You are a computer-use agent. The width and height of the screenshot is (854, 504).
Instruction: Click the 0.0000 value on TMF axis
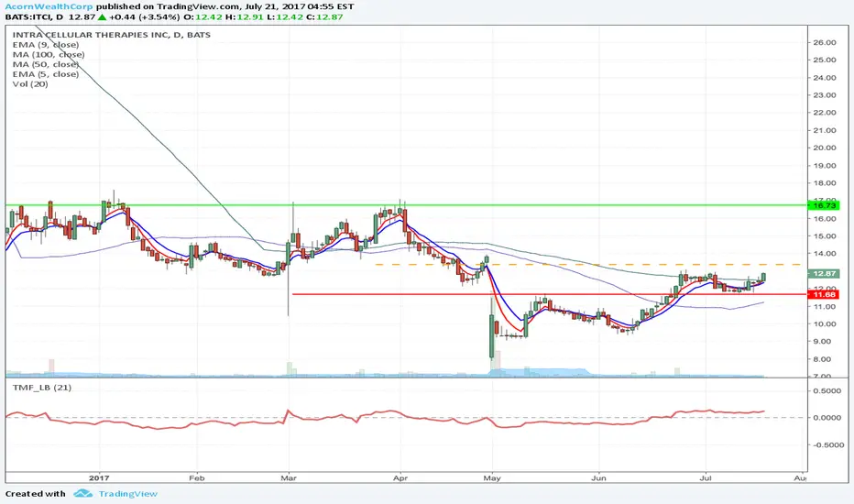click(827, 417)
